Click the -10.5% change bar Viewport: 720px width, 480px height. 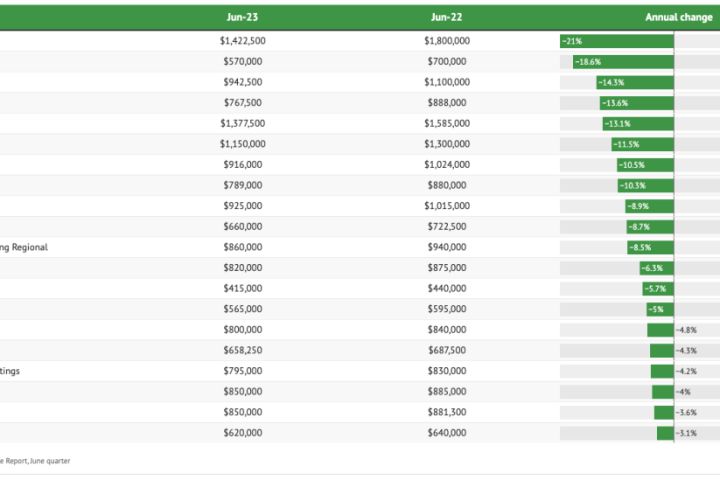[645, 165]
